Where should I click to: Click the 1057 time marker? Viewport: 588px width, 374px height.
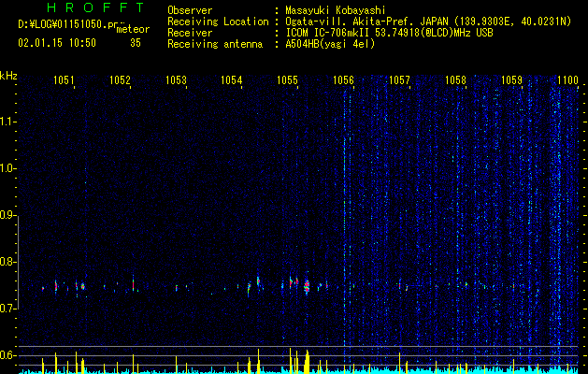pos(399,79)
